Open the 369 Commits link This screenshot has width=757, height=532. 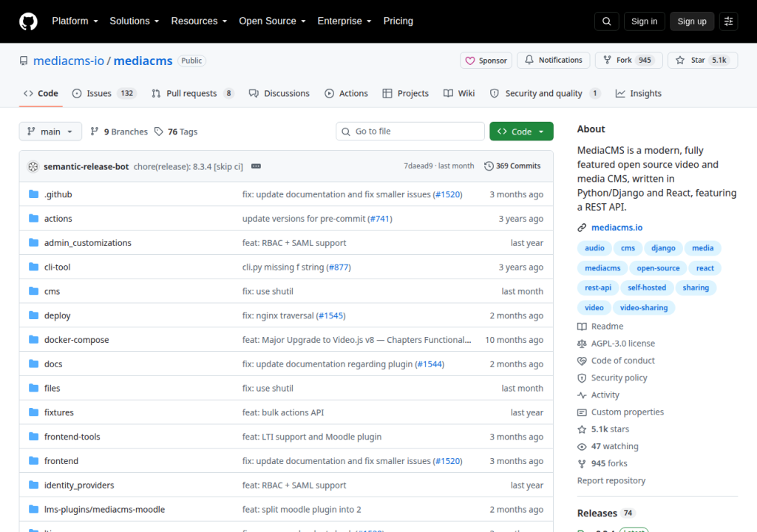coord(512,166)
